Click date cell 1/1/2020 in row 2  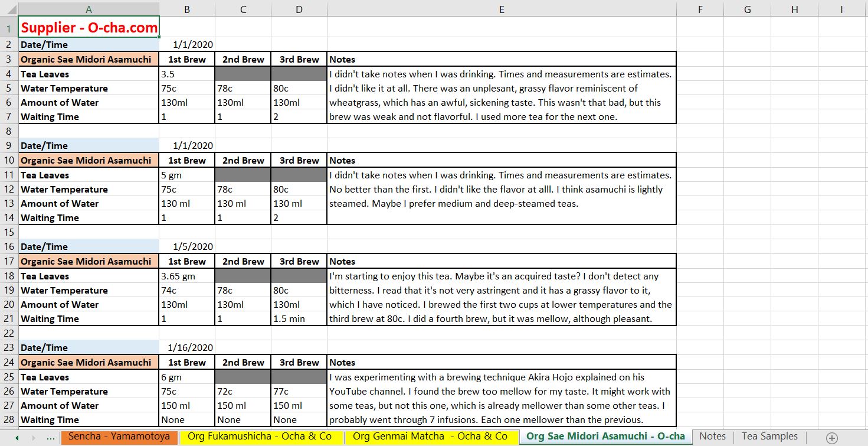tap(187, 44)
